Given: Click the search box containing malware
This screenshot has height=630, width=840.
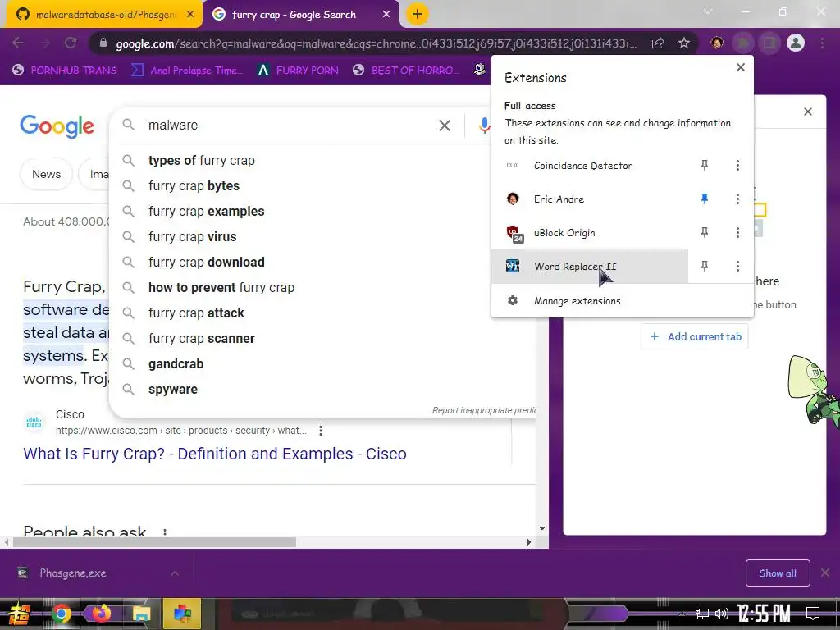Looking at the screenshot, I should point(288,125).
